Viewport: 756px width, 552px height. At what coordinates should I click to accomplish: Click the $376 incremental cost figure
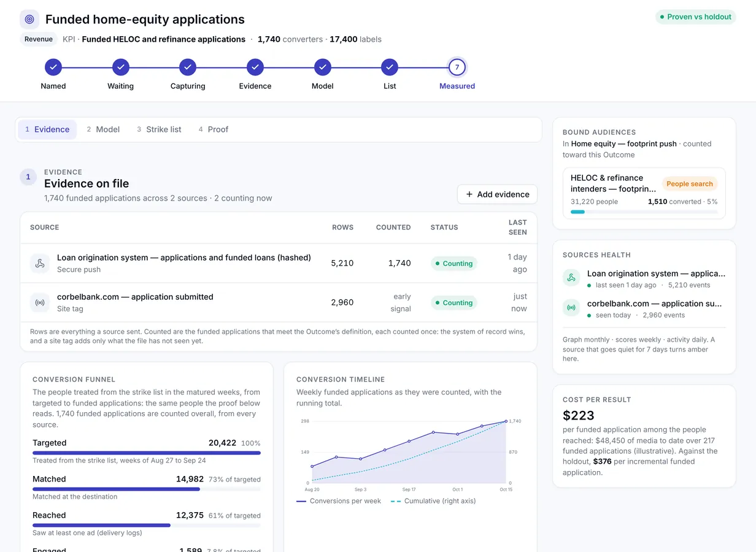point(601,462)
